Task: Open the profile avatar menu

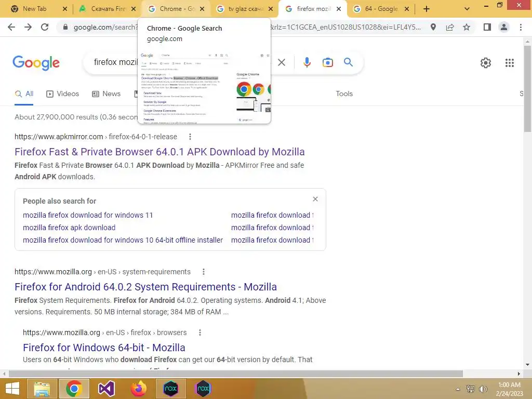Action: tap(504, 27)
